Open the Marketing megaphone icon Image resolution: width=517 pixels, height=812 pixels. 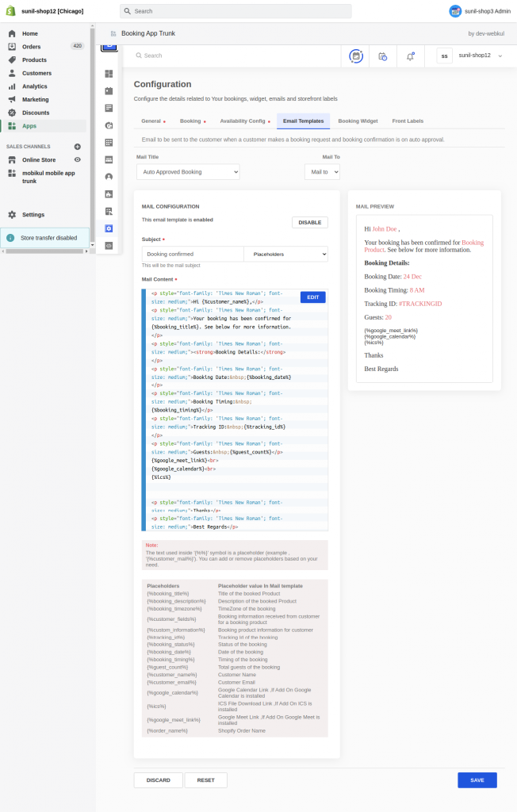point(12,99)
